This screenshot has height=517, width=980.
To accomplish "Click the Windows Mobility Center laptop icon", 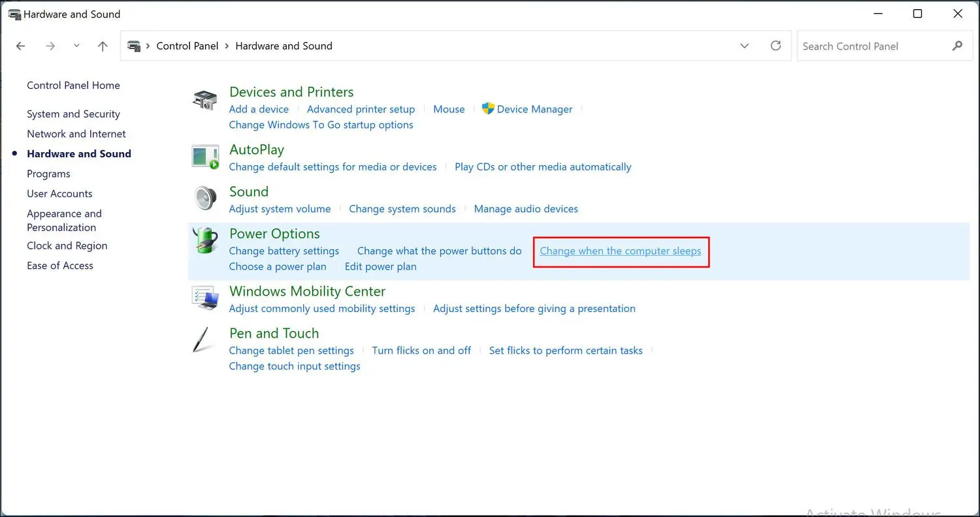I will tap(205, 298).
